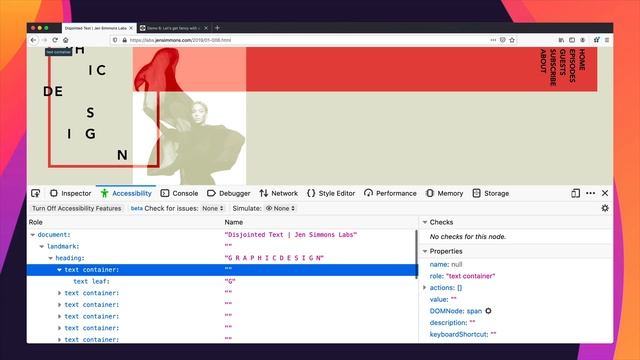This screenshot has height=360, width=640.
Task: Toggle responsive design mode icon in DevTools
Action: (575, 193)
